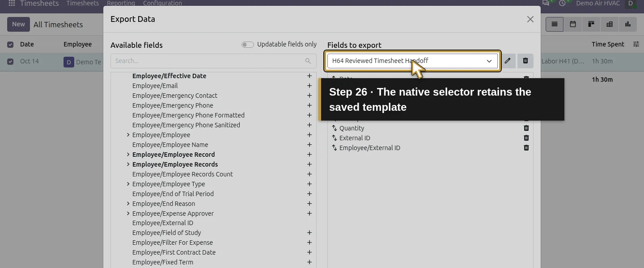The image size is (644, 268).
Task: Add Employee/End of Trial Period field
Action: 309,194
